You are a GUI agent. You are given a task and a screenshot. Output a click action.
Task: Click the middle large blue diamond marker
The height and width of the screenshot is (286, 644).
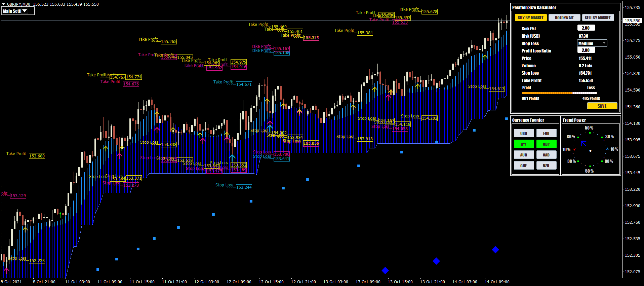[x=436, y=261]
